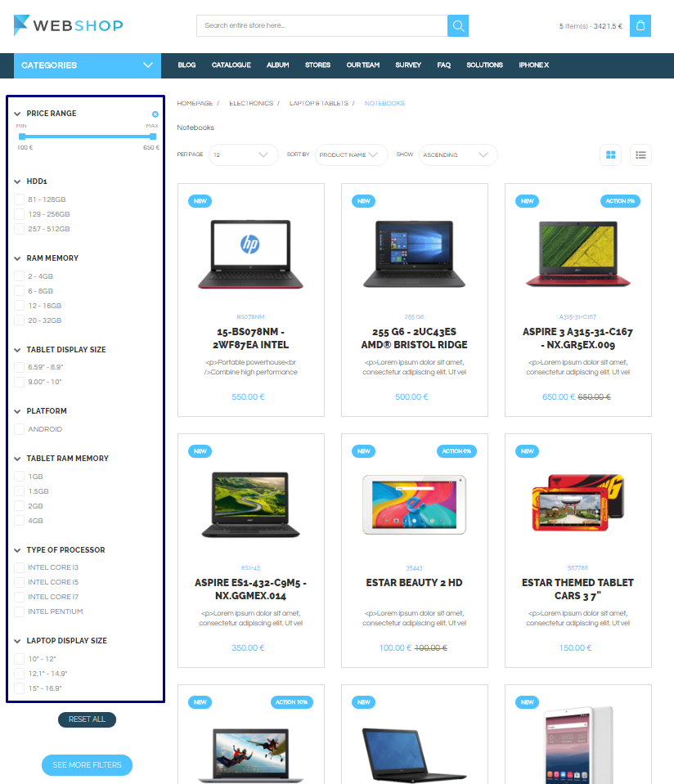Collapse the RAM Memory filter section
Image resolution: width=674 pixels, height=784 pixels.
17,258
